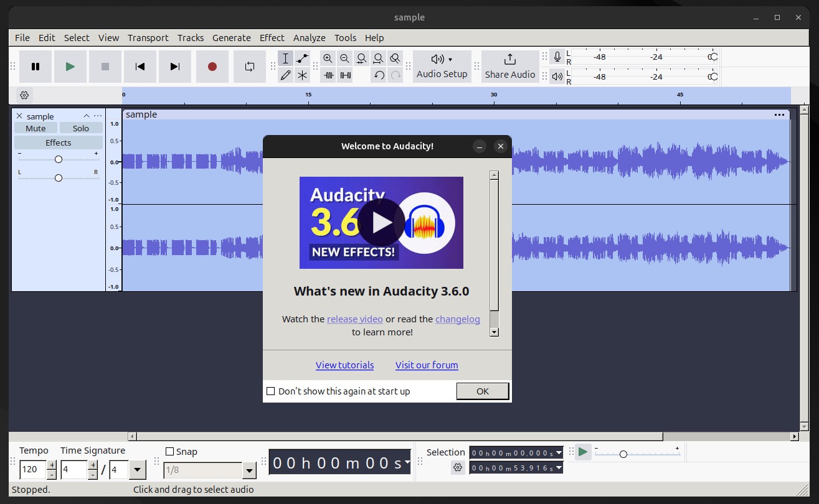
Task: Close the Welcome to Audacity dialog
Action: point(500,146)
